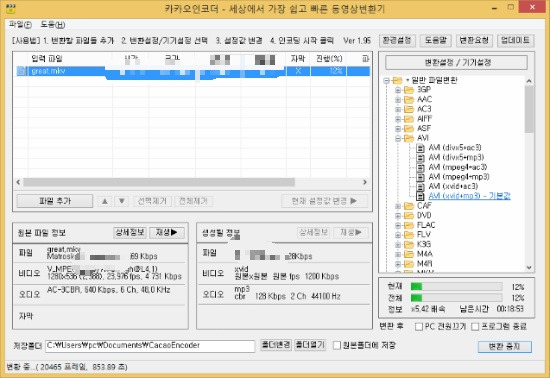The height and width of the screenshot is (378, 550).
Task: Click the file icon beside great.mkv
Action: [21, 71]
